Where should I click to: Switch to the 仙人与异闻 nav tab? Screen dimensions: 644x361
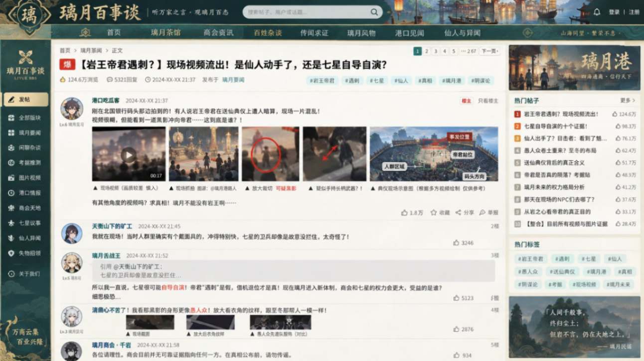tap(462, 33)
